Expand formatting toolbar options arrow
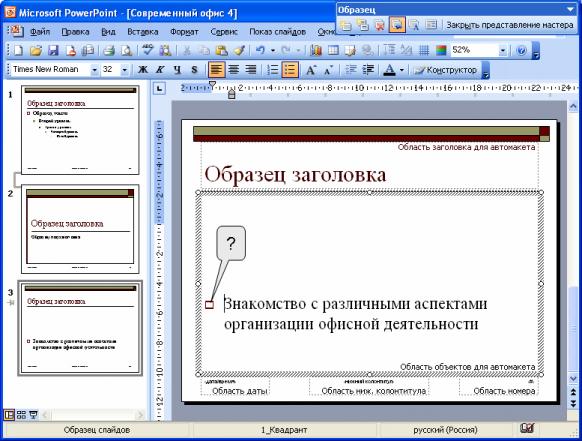The image size is (582, 441). (485, 71)
